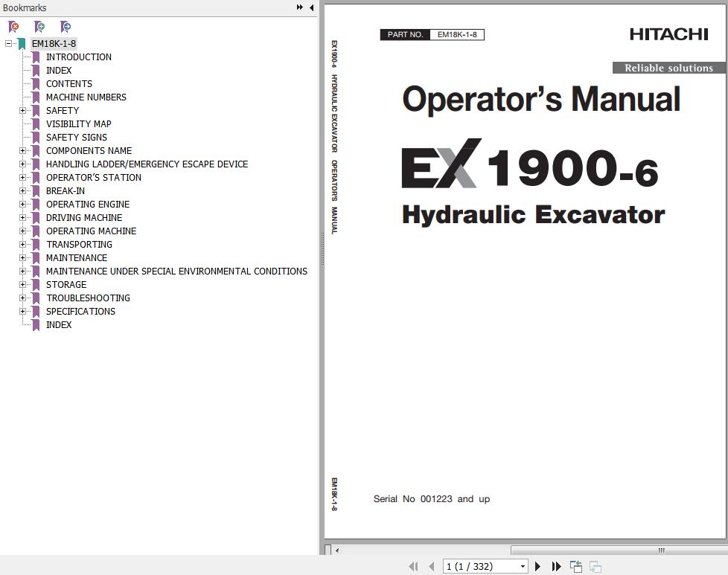Expand the OPERATING ENGINE bookmark

pyautogui.click(x=22, y=205)
